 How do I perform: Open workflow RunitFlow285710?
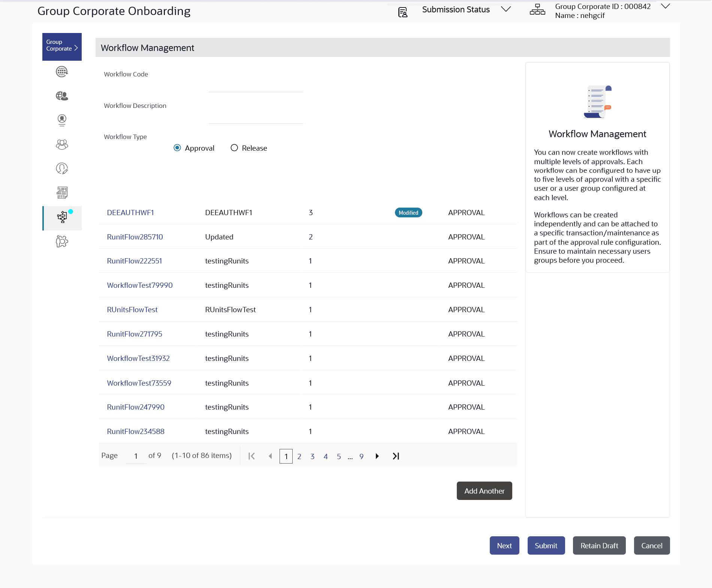(x=135, y=237)
